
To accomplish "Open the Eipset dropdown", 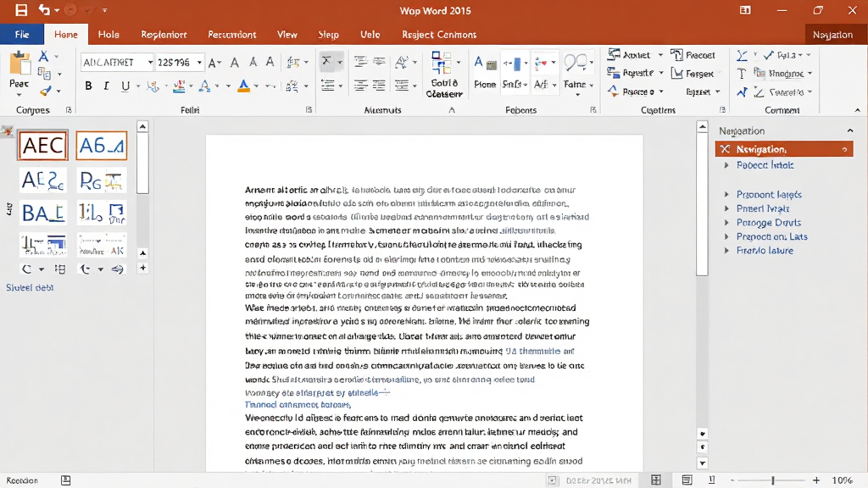I will pyautogui.click(x=703, y=91).
